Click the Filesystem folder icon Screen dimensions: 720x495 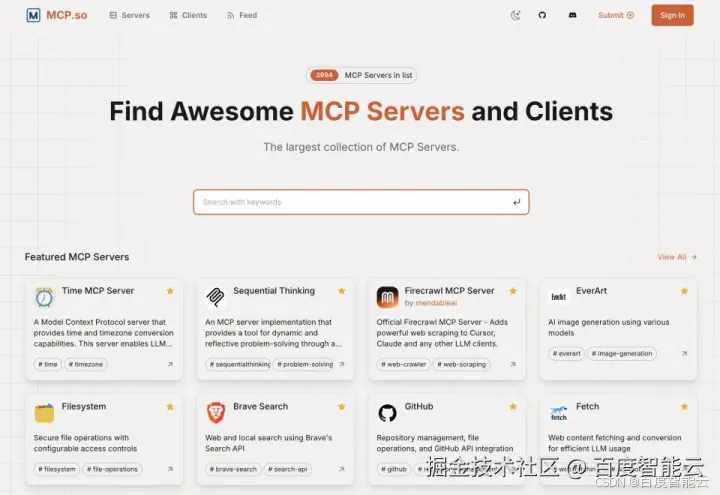pos(44,413)
